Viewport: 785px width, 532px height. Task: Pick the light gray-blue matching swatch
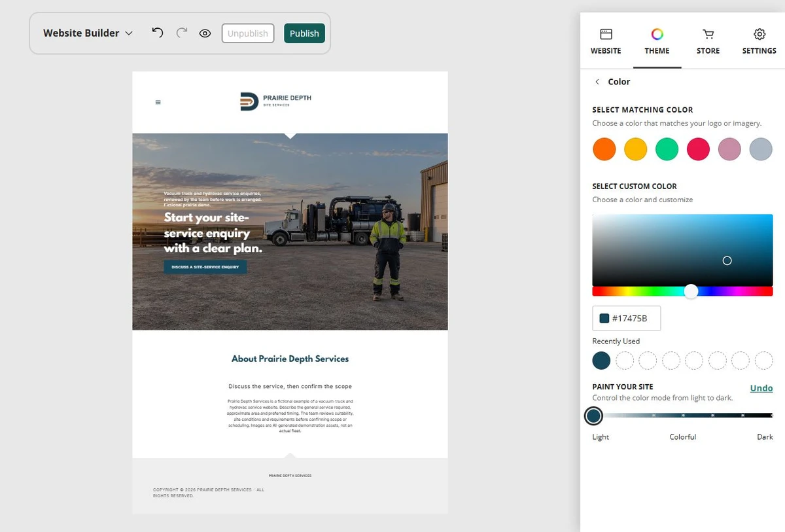pyautogui.click(x=761, y=149)
